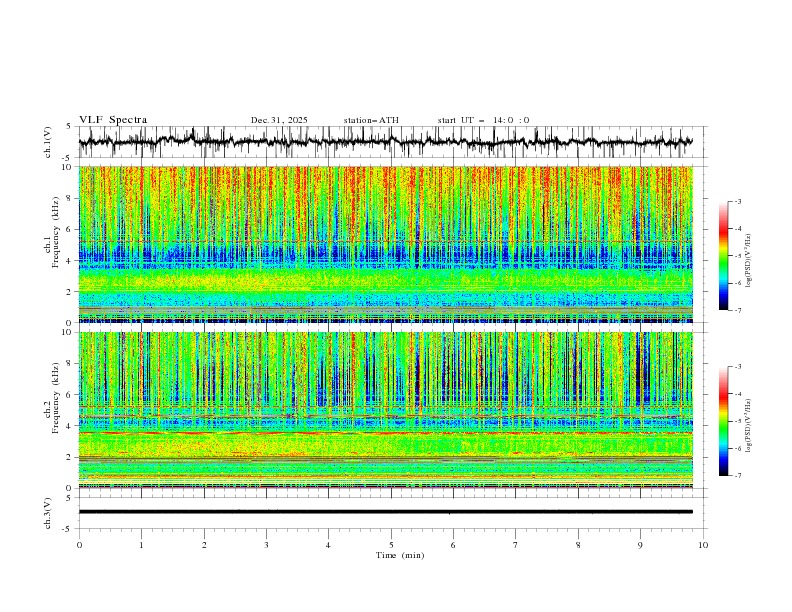Select the date label "Dec.31, 2025"
Viewport: 792px width, 612px height.
coord(279,120)
